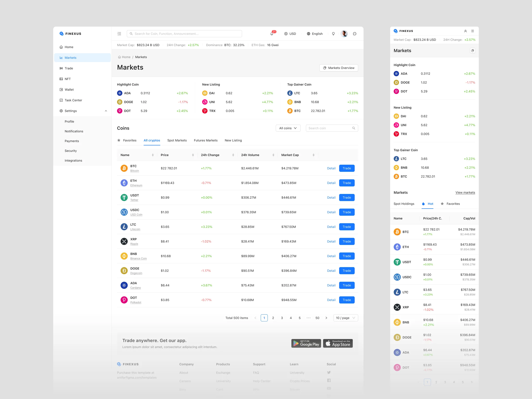Open the hamburger menu in the mobile header
The height and width of the screenshot is (399, 532).
(x=473, y=31)
